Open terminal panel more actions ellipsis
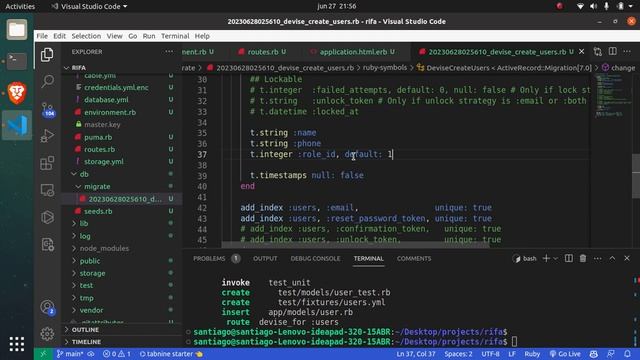 point(598,258)
